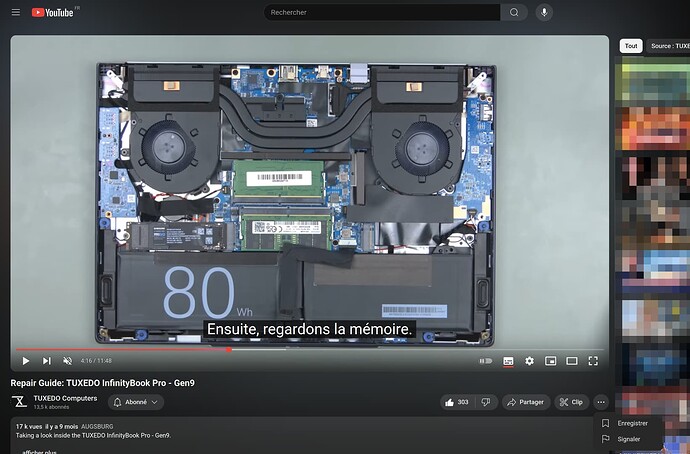This screenshot has height=454, width=690.
Task: Expand description with afficher plus
Action: coord(40,451)
